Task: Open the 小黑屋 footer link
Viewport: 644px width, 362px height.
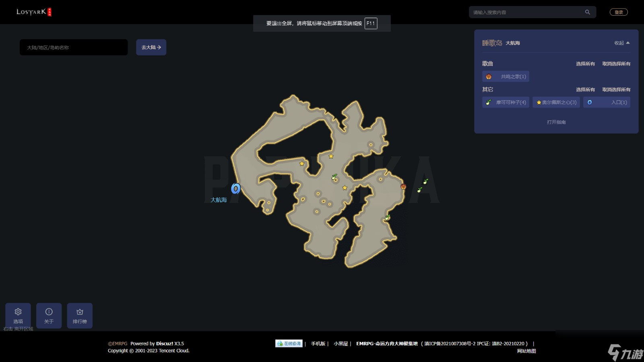Action: point(341,343)
